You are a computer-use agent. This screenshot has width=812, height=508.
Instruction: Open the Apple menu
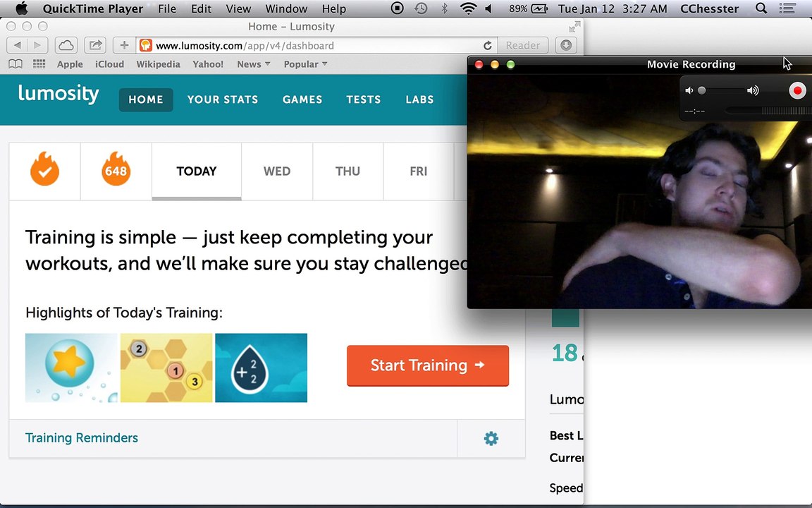point(21,8)
